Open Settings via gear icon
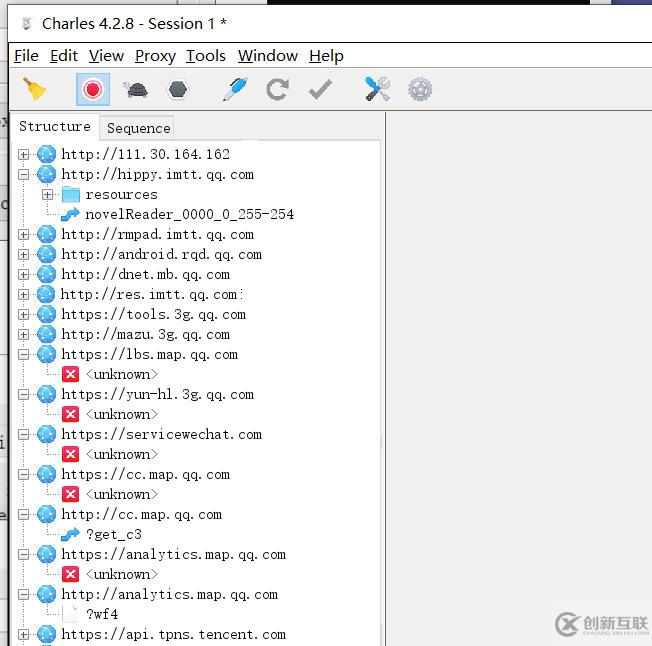Image resolution: width=652 pixels, height=646 pixels. (420, 89)
